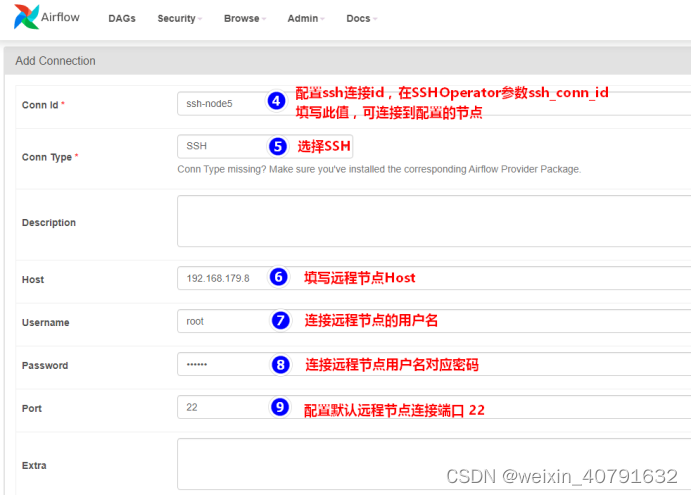Click the Username field containing root
The image size is (692, 495).
pyautogui.click(x=434, y=321)
